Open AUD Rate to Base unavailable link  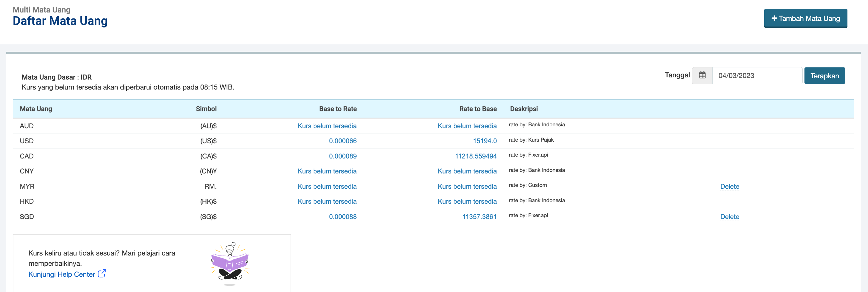(x=467, y=126)
